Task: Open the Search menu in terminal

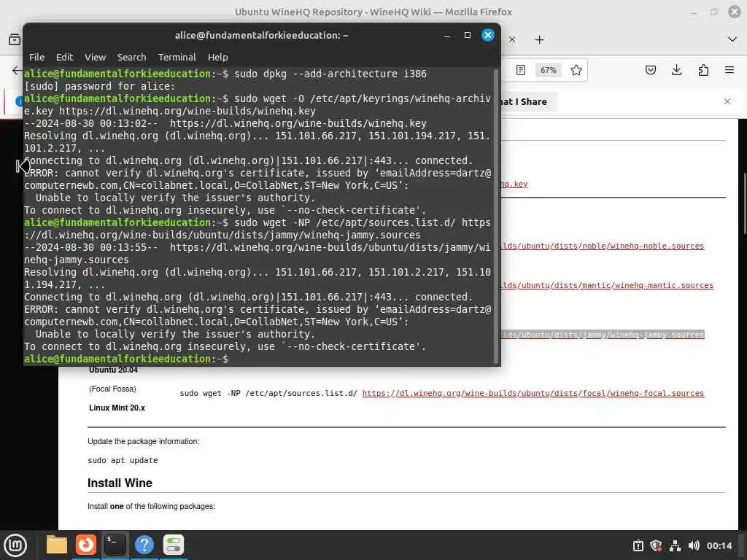Action: [131, 57]
